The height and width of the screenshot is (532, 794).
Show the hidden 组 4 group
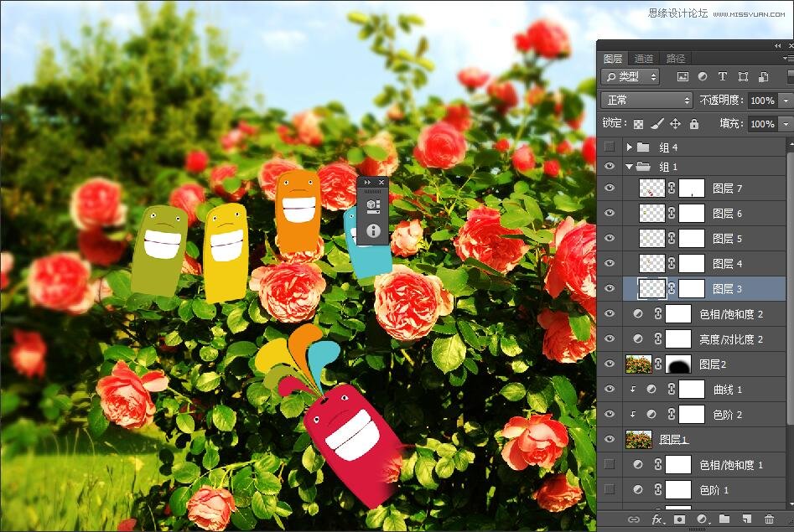pyautogui.click(x=610, y=147)
